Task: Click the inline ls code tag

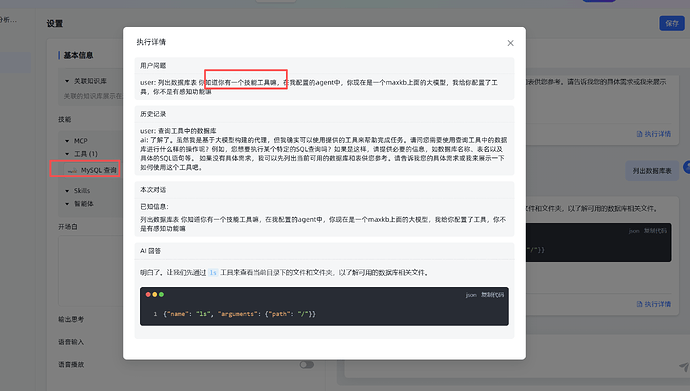Action: (x=213, y=273)
